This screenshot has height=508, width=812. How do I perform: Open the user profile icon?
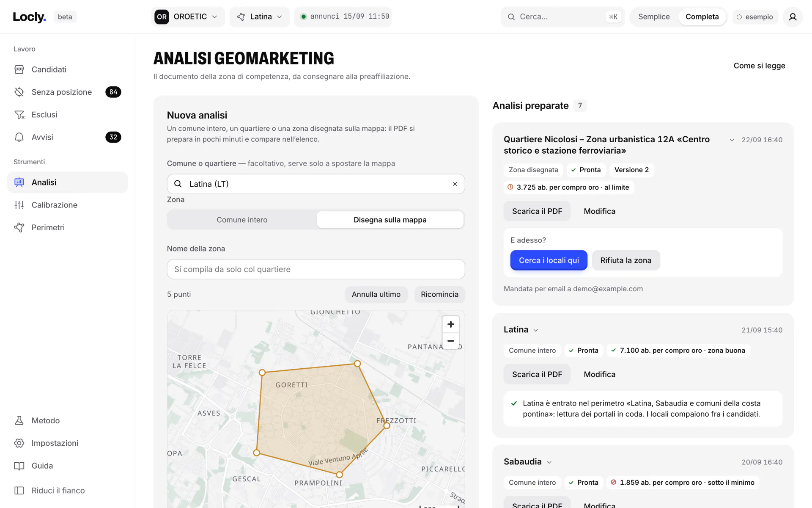(793, 17)
